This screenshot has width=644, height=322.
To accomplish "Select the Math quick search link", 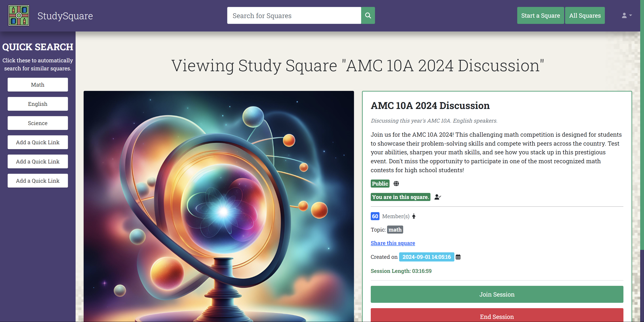I will pyautogui.click(x=38, y=85).
